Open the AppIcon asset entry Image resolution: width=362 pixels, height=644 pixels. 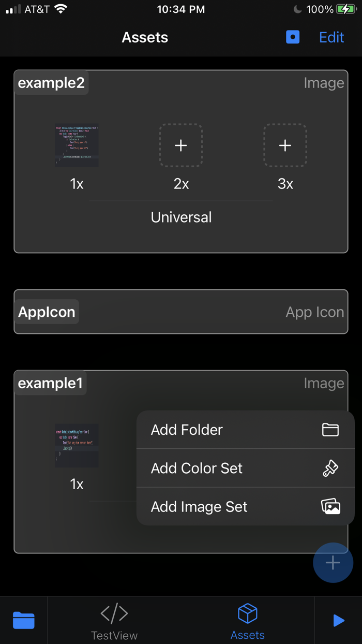(181, 312)
